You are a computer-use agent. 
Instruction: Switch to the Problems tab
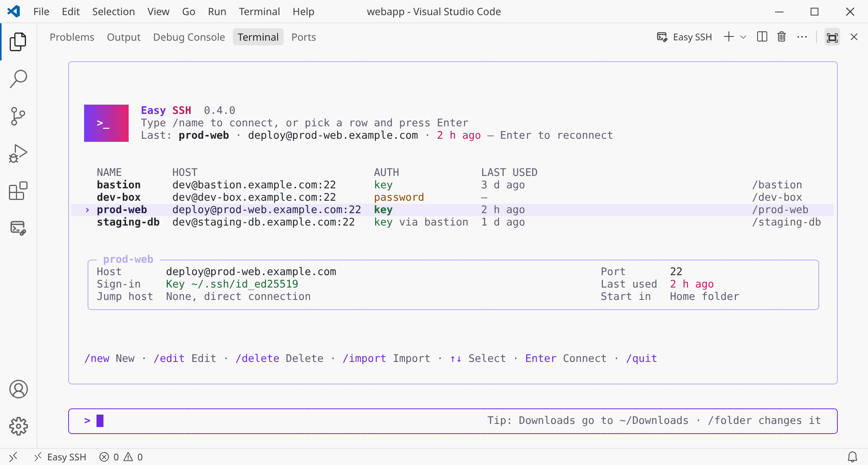click(x=72, y=37)
